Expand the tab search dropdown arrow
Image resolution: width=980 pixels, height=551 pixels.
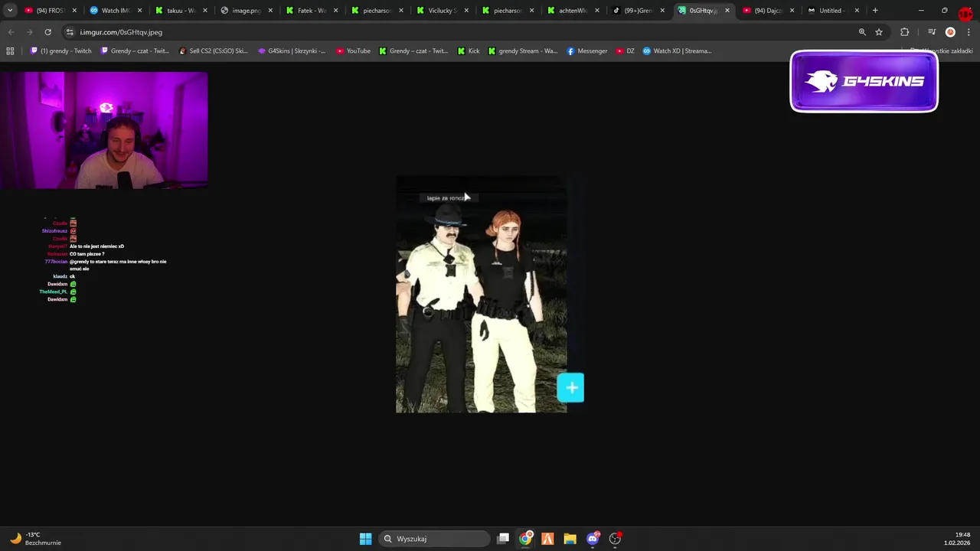[x=10, y=11]
